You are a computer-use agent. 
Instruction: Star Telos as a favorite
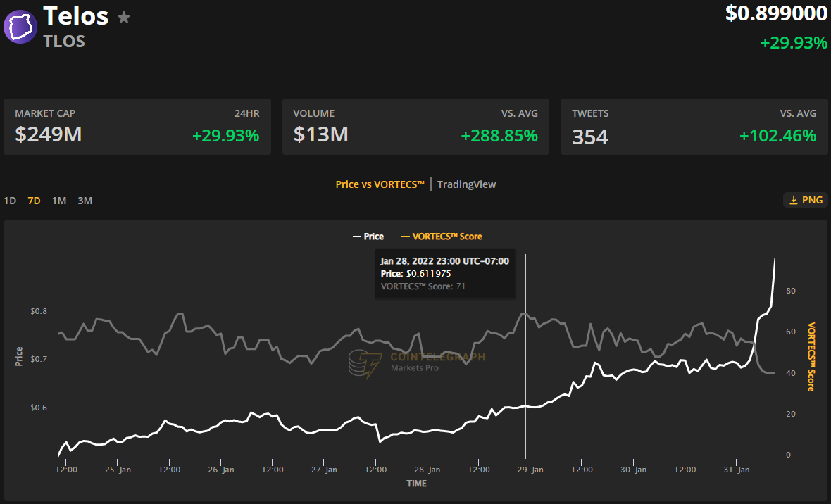[x=124, y=18]
